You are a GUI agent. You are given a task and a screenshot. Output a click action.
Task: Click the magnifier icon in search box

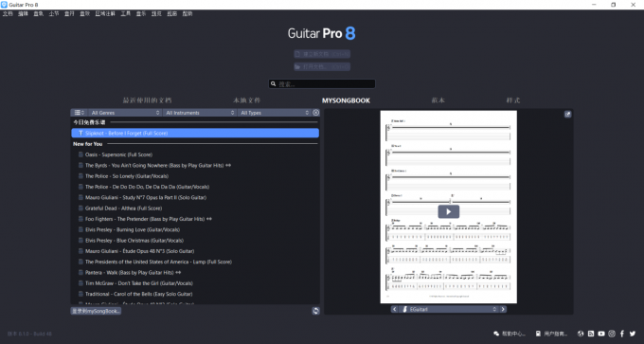tap(273, 83)
